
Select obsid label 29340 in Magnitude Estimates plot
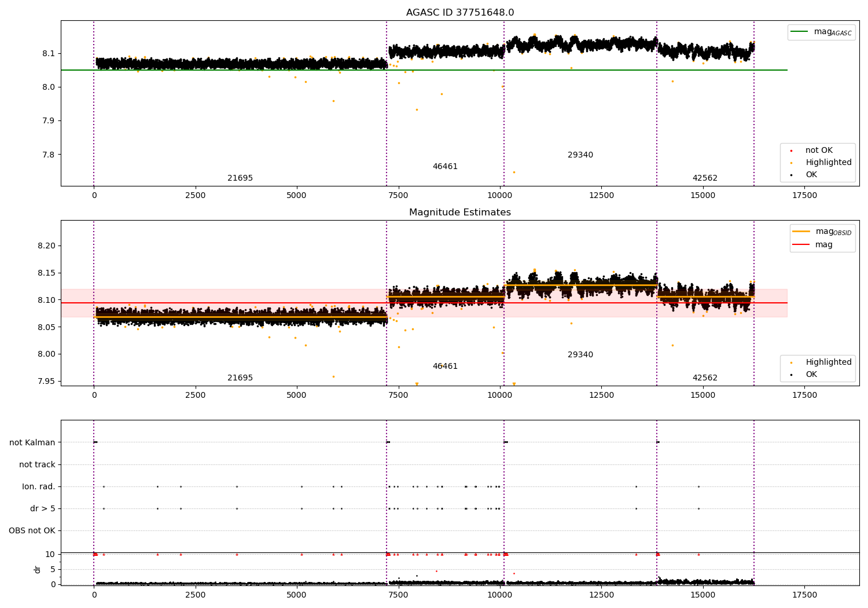(580, 355)
